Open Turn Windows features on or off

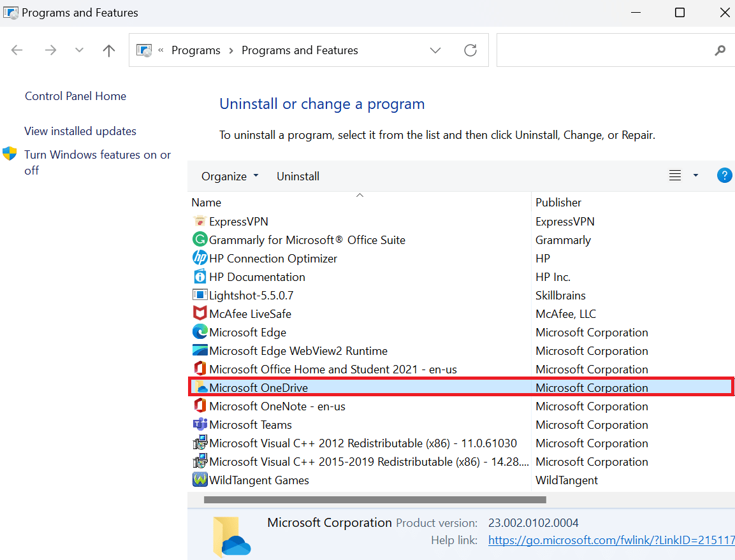98,162
